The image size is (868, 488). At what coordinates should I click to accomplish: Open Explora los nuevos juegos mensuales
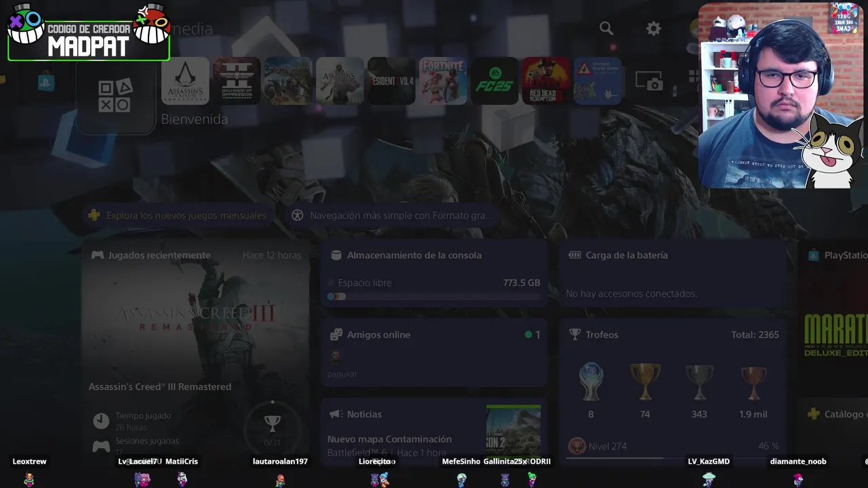[179, 216]
